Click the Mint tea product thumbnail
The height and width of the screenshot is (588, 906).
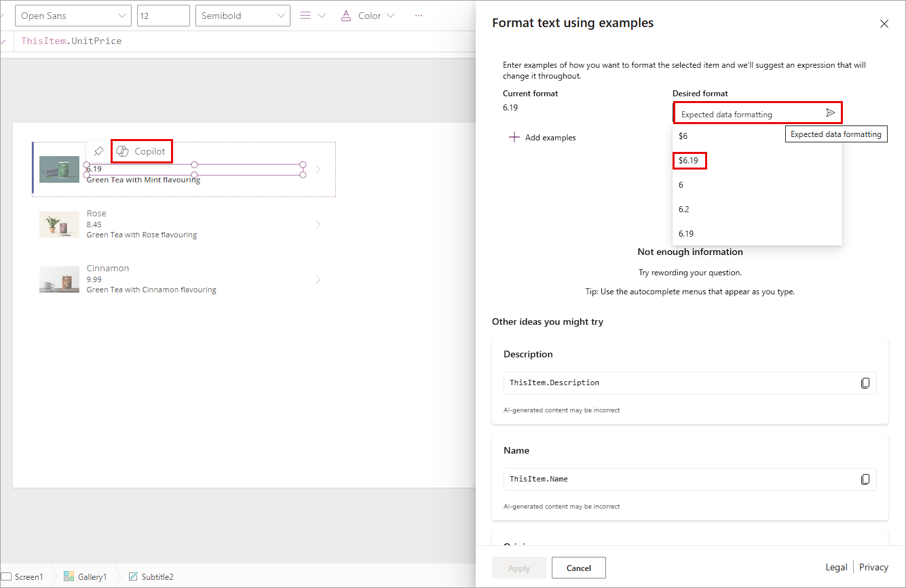[59, 170]
